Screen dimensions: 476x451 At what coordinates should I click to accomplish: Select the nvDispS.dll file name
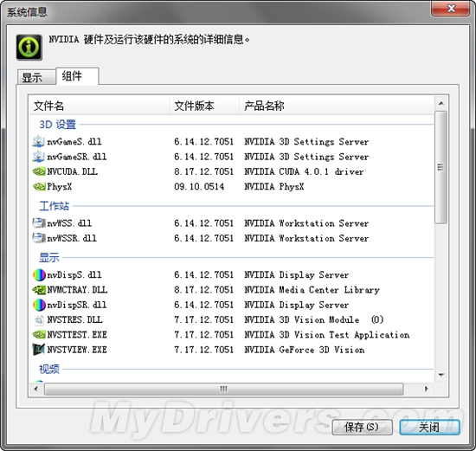[74, 275]
